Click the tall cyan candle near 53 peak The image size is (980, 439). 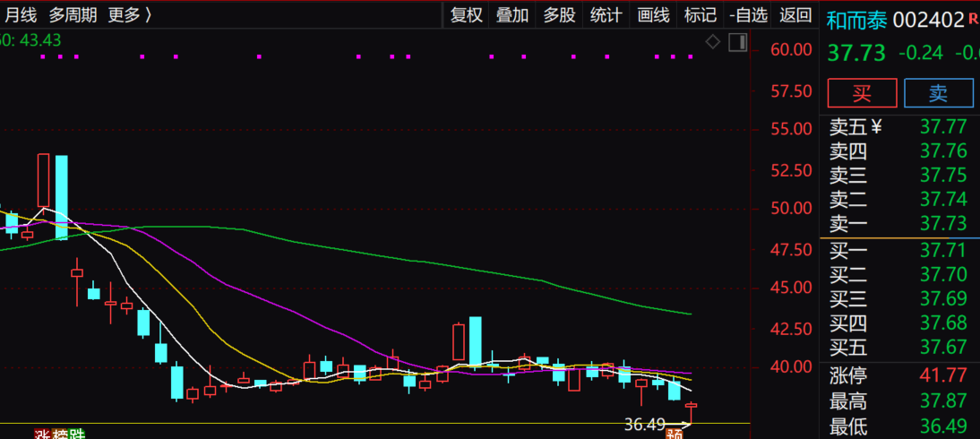coord(61,197)
